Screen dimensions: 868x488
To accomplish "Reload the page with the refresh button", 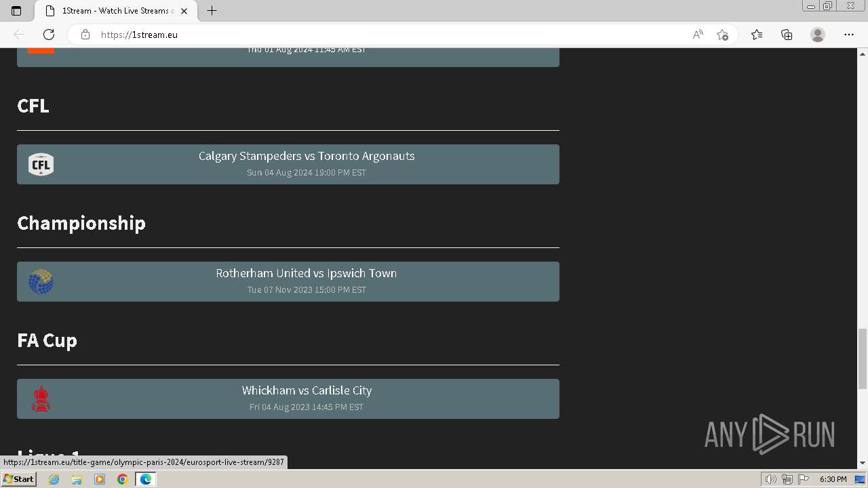I will [x=49, y=35].
